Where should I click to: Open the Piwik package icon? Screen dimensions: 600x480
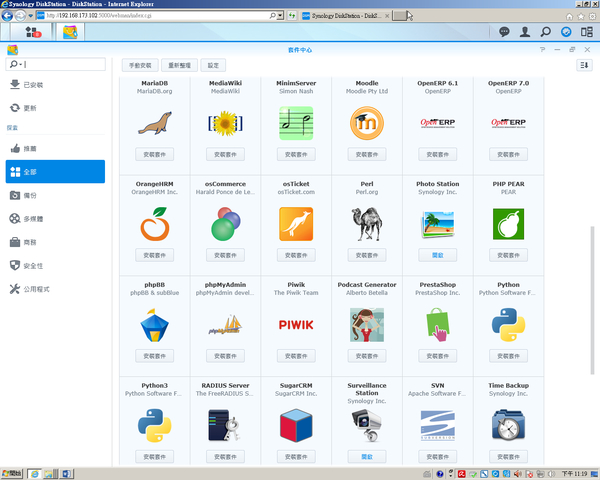296,324
